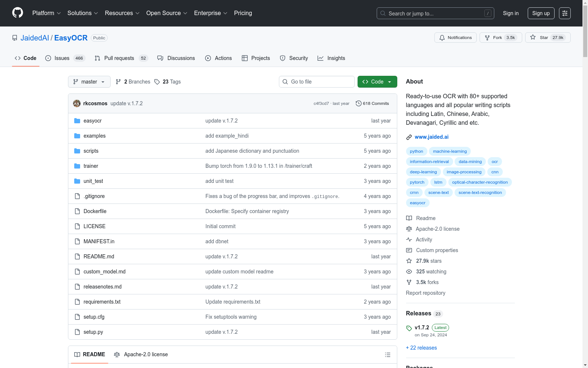
Task: Open the README outline list icon
Action: [x=387, y=355]
